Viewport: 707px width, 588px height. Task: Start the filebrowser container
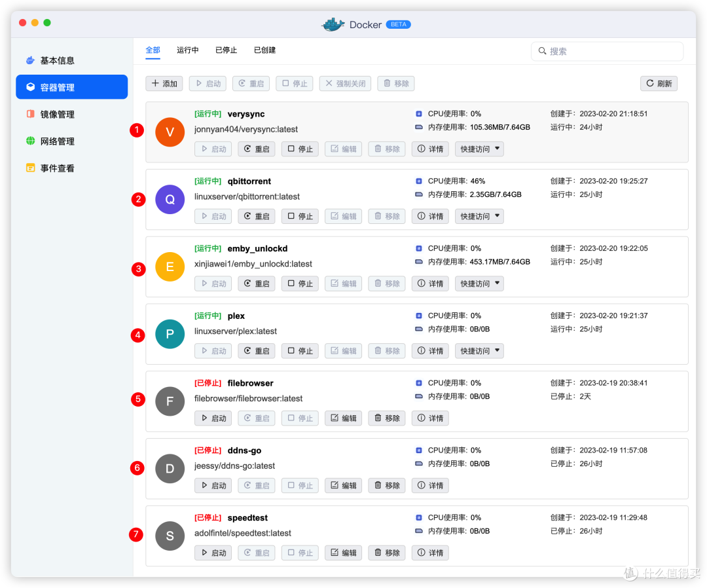[x=213, y=418]
